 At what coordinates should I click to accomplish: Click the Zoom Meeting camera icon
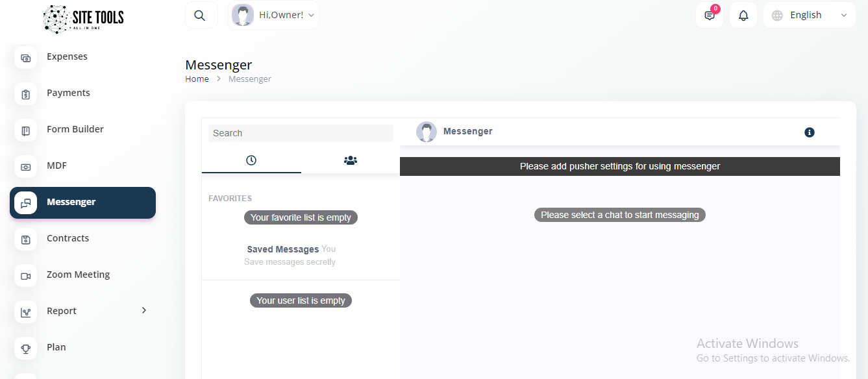coord(26,276)
